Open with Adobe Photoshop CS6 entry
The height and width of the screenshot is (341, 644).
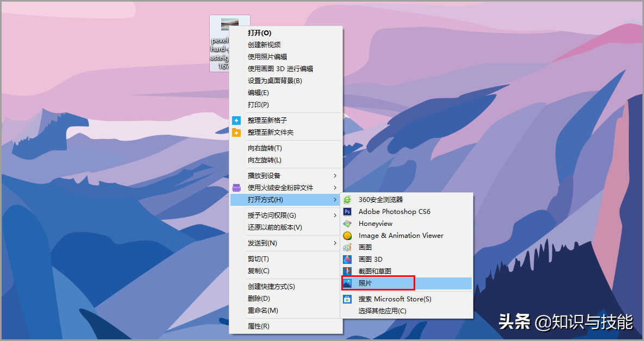[x=395, y=212]
